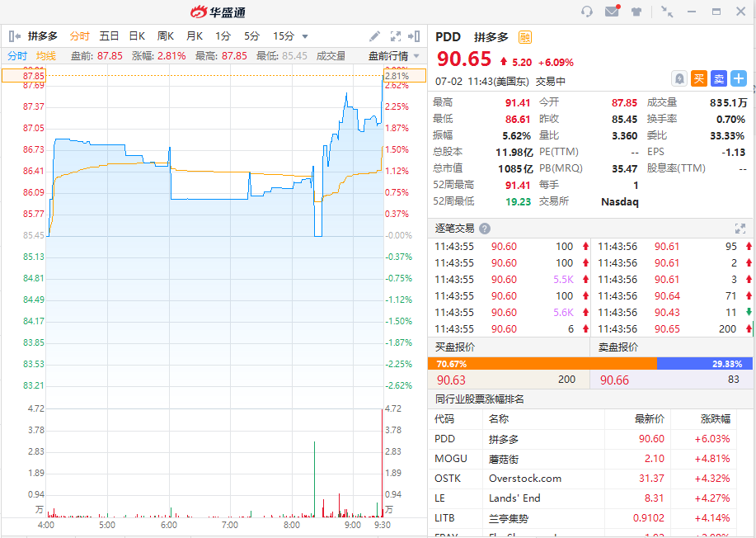Click the current price 90.65

pos(464,59)
